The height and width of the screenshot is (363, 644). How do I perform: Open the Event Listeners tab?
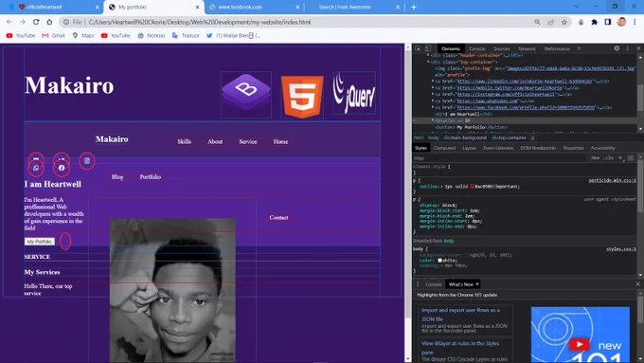pos(498,148)
